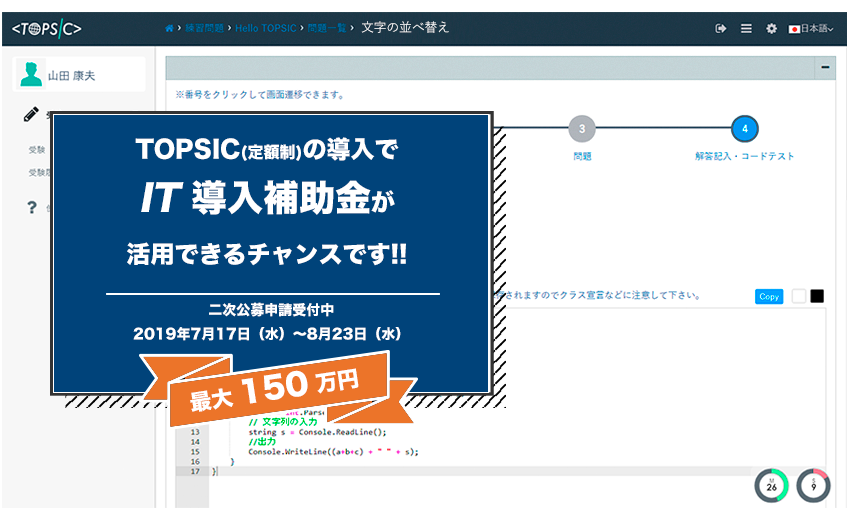The height and width of the screenshot is (520, 849).
Task: Collapse the panel with minus button
Action: 825,68
